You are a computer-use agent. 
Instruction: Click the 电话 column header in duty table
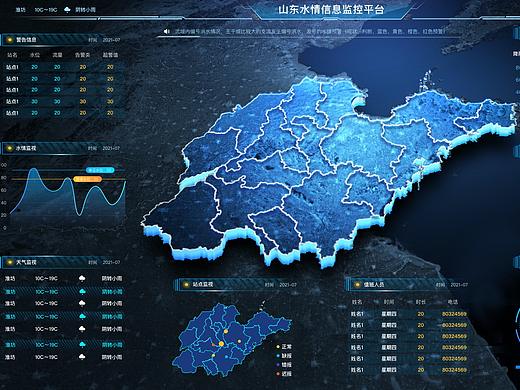[x=453, y=302]
